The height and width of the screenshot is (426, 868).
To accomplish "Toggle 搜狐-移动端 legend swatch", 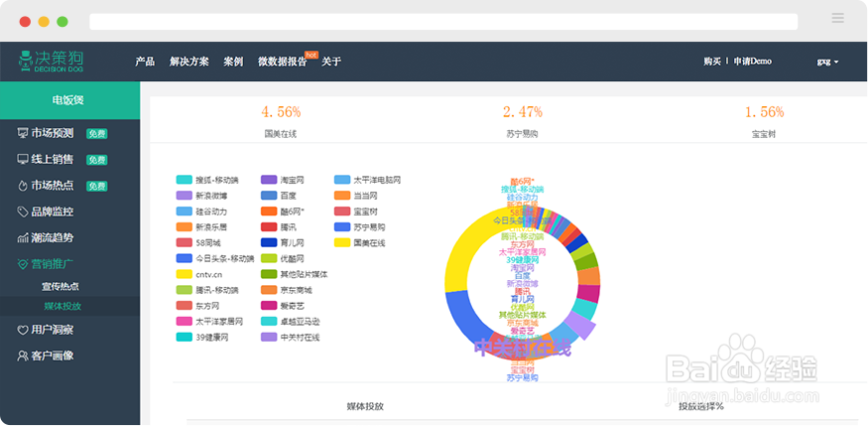I will point(184,180).
